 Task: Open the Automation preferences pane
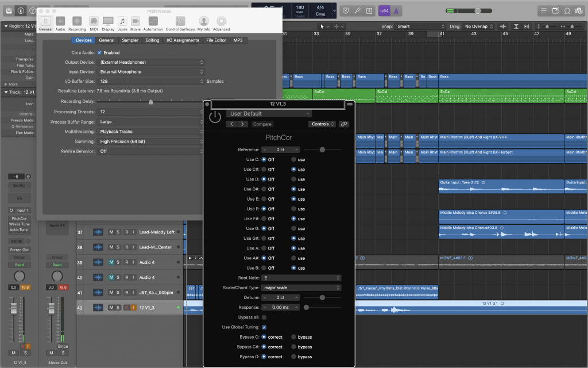(152, 22)
